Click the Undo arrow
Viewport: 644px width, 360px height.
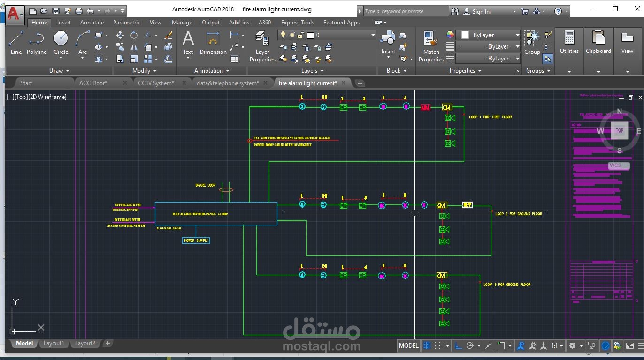point(91,11)
